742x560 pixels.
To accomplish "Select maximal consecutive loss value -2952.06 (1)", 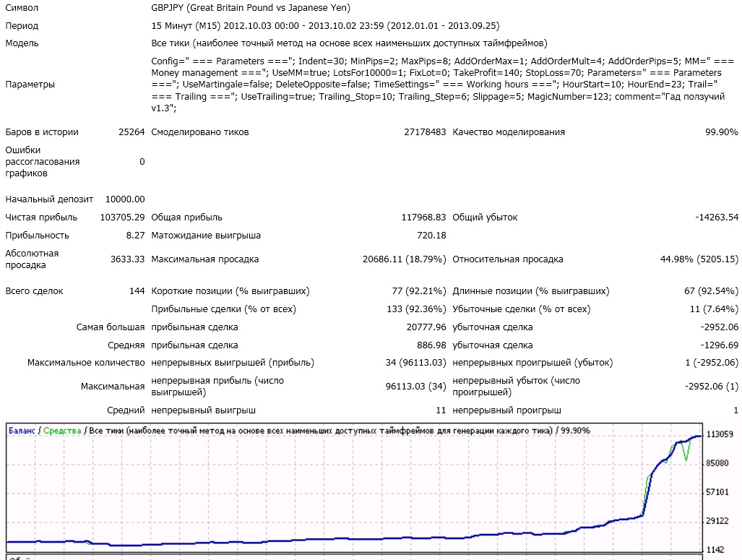I will point(711,387).
